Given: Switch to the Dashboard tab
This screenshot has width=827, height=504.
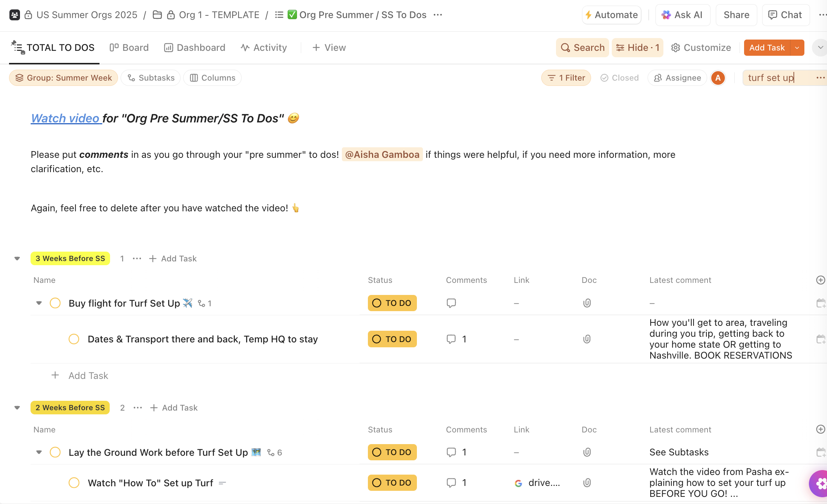Looking at the screenshot, I should (195, 48).
